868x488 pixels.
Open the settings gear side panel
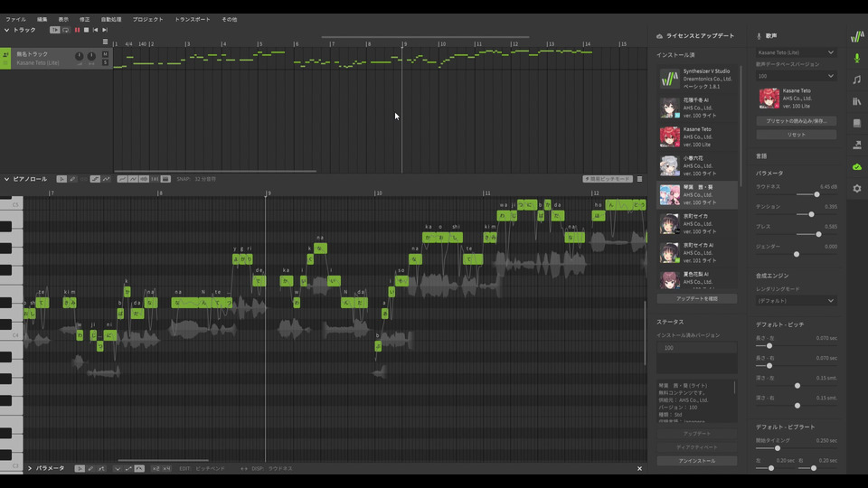[x=857, y=189]
